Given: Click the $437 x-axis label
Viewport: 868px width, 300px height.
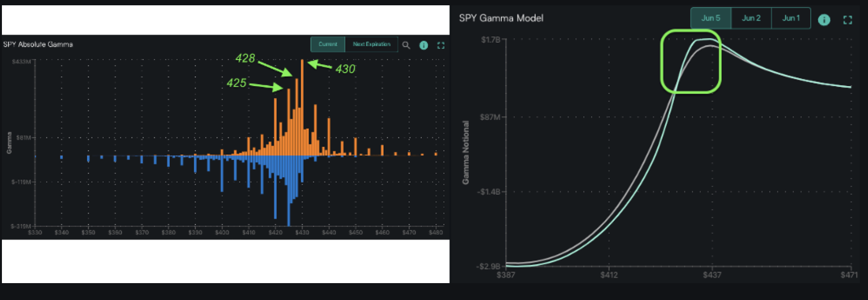Looking at the screenshot, I should click(x=712, y=275).
